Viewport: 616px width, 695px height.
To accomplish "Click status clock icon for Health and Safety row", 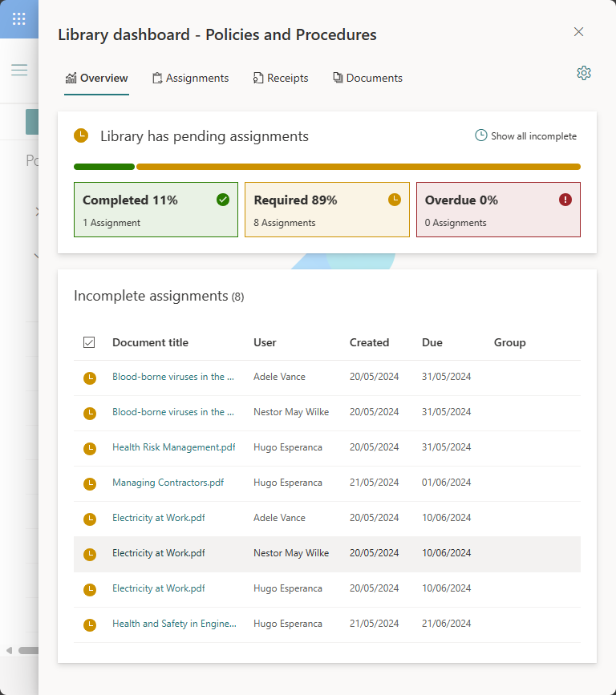I will (90, 625).
